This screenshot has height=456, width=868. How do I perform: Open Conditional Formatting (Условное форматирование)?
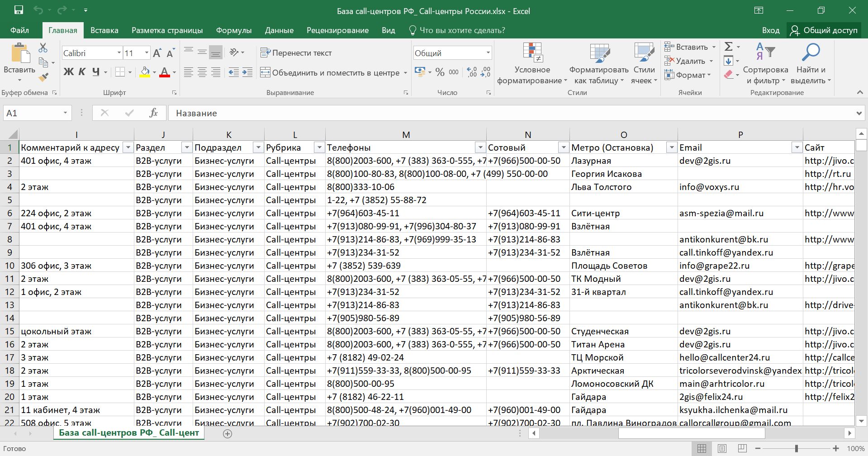(532, 63)
